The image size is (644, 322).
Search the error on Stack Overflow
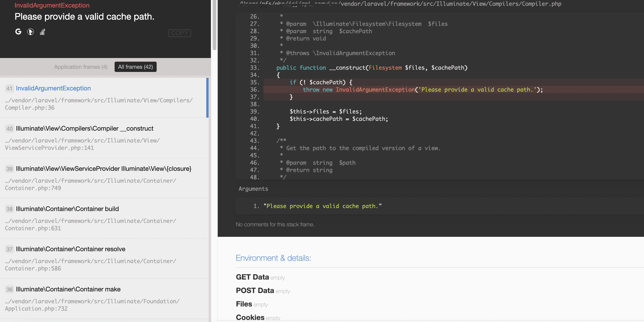tap(43, 32)
